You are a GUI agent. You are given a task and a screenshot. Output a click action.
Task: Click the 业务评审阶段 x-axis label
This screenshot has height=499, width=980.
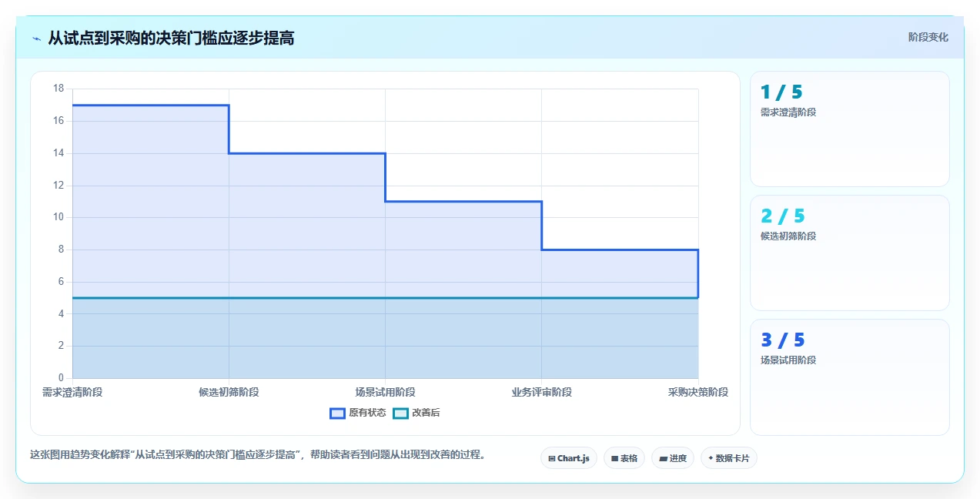tap(542, 392)
